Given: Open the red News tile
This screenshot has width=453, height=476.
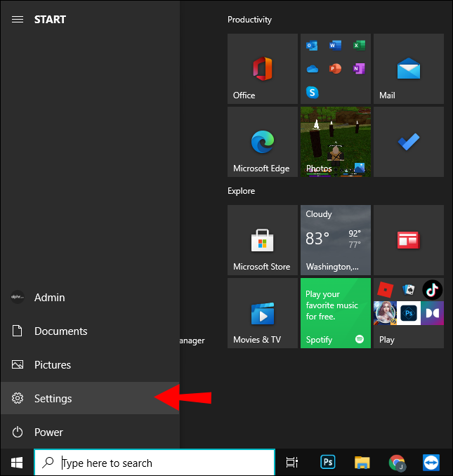Looking at the screenshot, I should coord(409,240).
